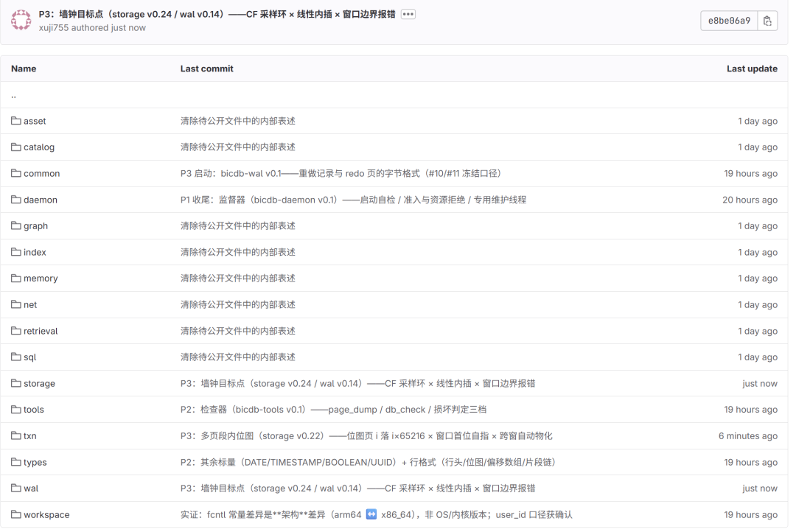The width and height of the screenshot is (796, 532).
Task: Open the asset row commit message link
Action: point(237,122)
